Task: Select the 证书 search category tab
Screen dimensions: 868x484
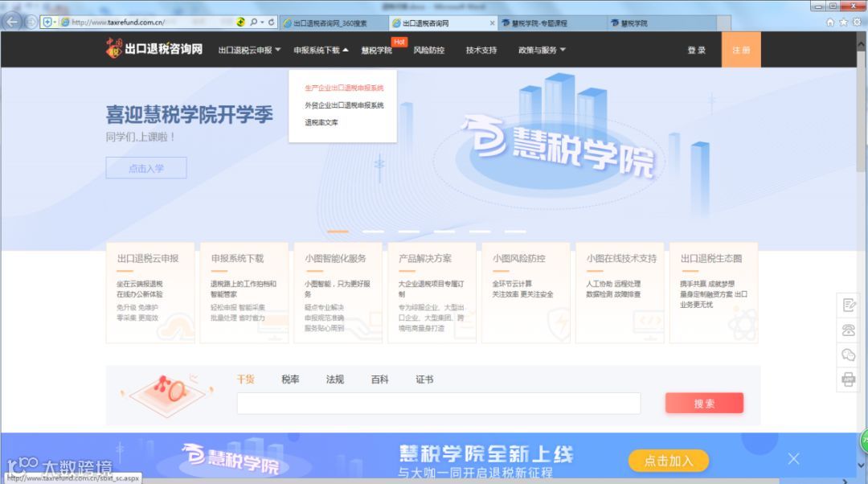Action: coord(424,379)
